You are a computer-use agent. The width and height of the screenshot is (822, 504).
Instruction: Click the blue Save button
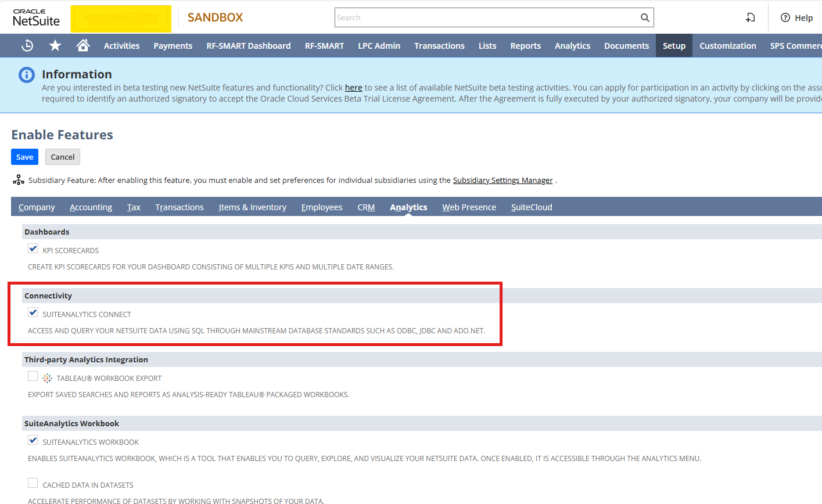pos(24,157)
